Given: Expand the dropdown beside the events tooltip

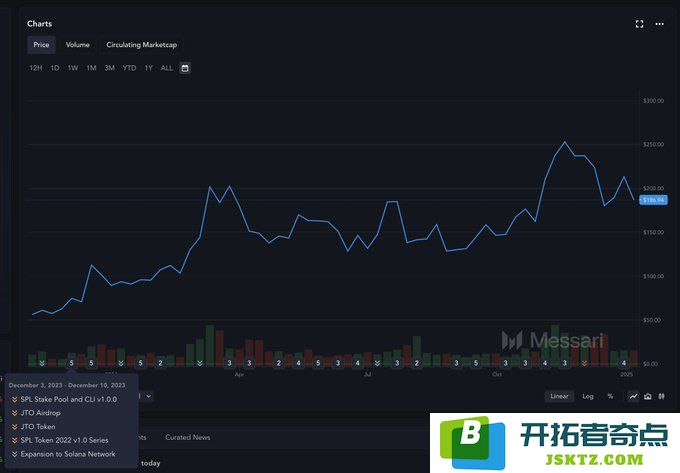Looking at the screenshot, I should coord(146,396).
